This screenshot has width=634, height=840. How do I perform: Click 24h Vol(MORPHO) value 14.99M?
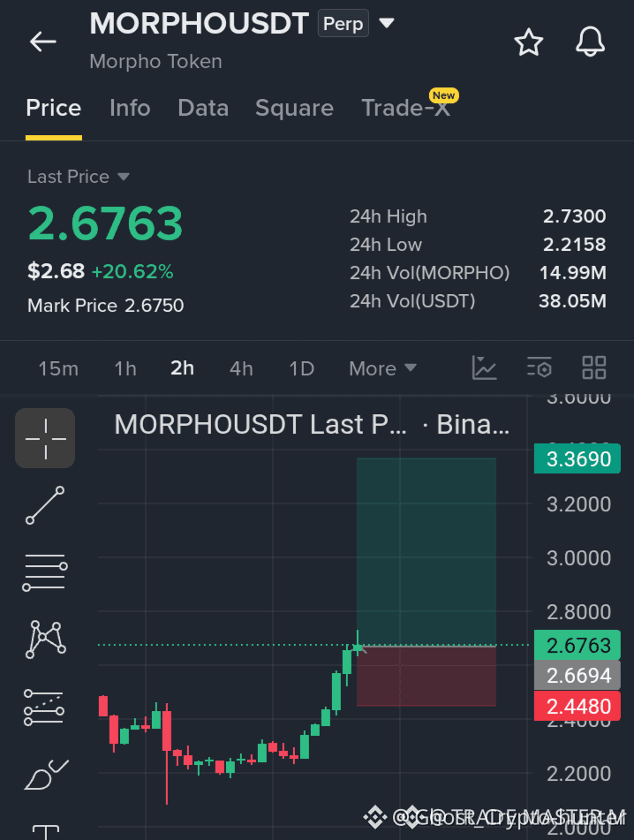click(572, 273)
